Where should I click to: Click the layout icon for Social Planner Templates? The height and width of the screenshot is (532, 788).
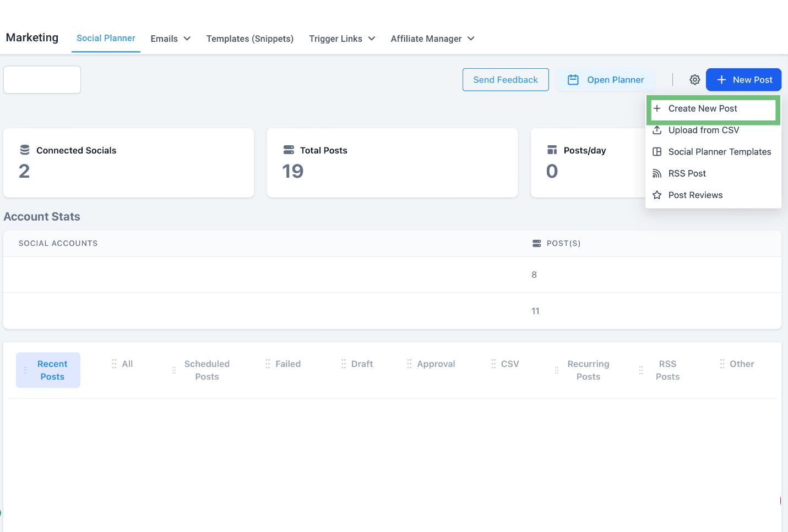(x=657, y=152)
